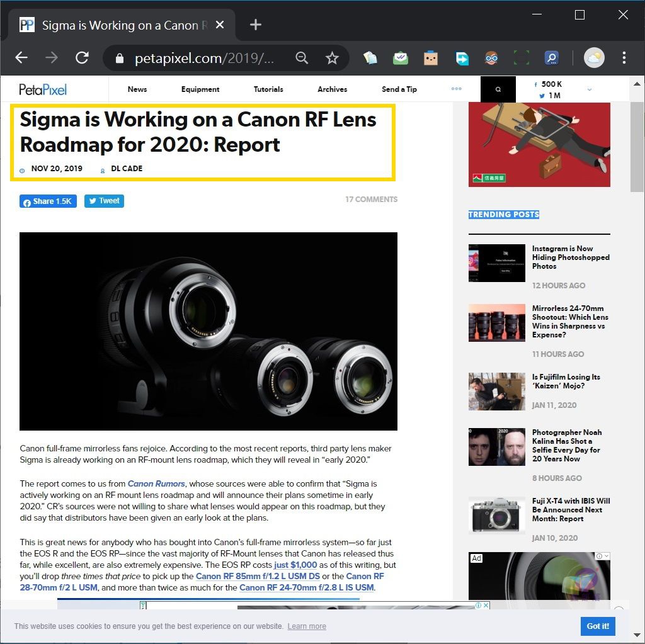Open the Noah Kalina faces thumbnail
Screen dimensions: 645x644
pos(497,447)
